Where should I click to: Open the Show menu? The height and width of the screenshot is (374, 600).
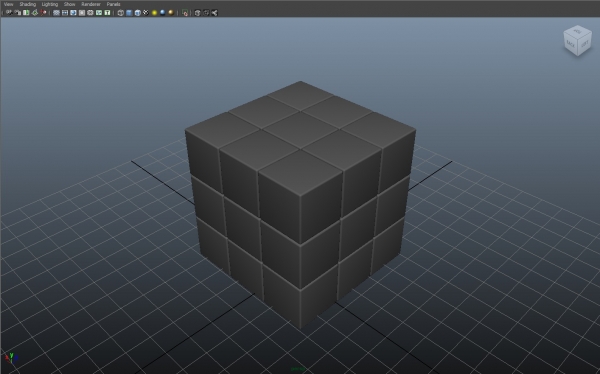pos(70,4)
